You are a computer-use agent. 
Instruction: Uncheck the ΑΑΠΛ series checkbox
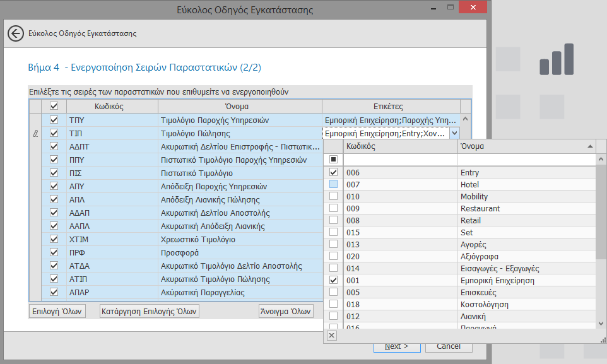(x=54, y=226)
